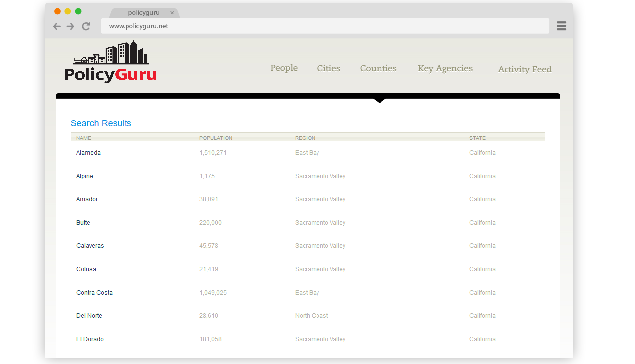Reload the page with refresh icon

coord(86,26)
